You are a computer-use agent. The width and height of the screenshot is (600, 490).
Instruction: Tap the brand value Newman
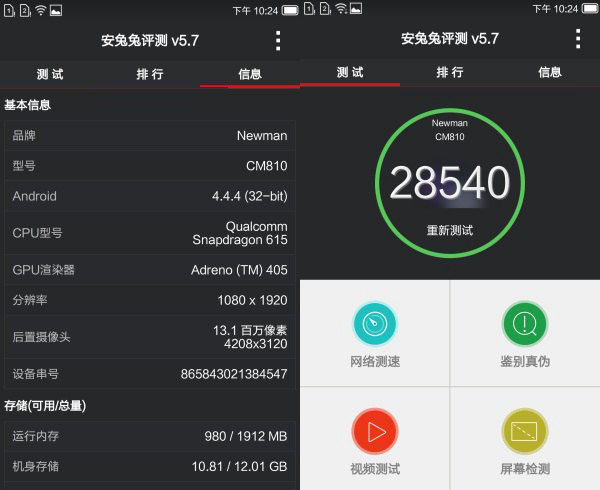point(262,136)
